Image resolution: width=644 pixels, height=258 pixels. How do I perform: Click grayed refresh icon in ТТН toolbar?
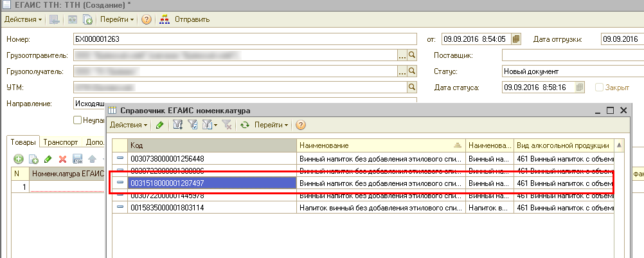point(73,19)
